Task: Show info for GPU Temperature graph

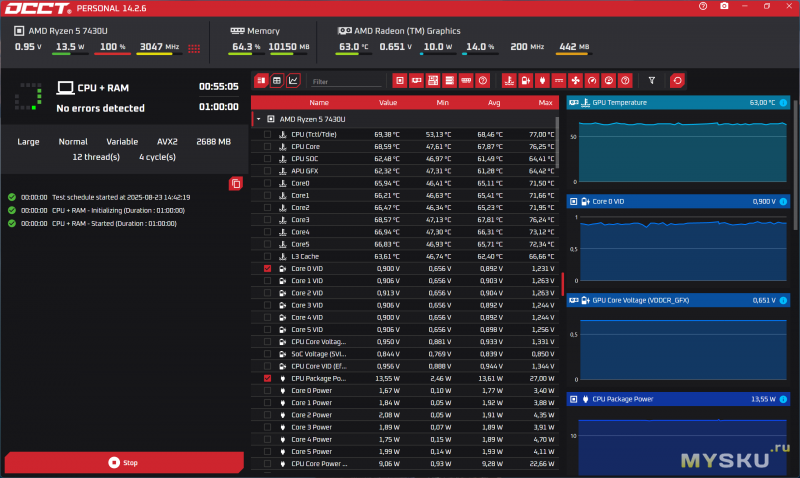Action: coord(783,103)
